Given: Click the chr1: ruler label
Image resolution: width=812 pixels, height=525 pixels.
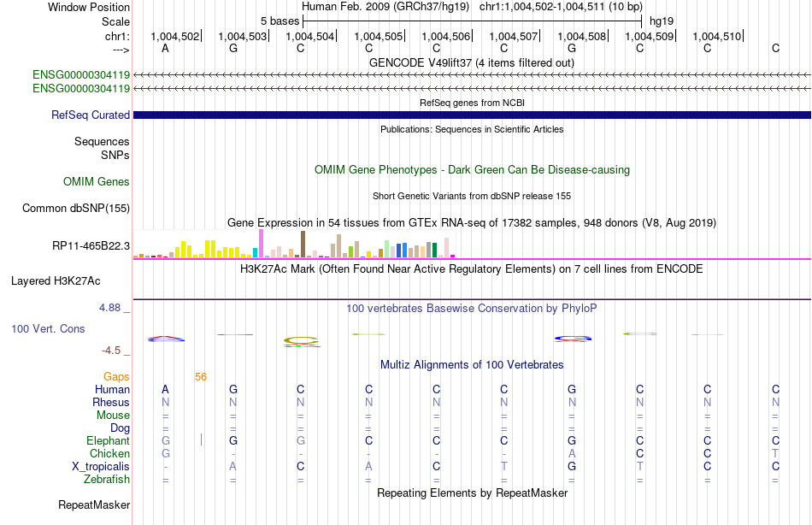Looking at the screenshot, I should (x=117, y=36).
